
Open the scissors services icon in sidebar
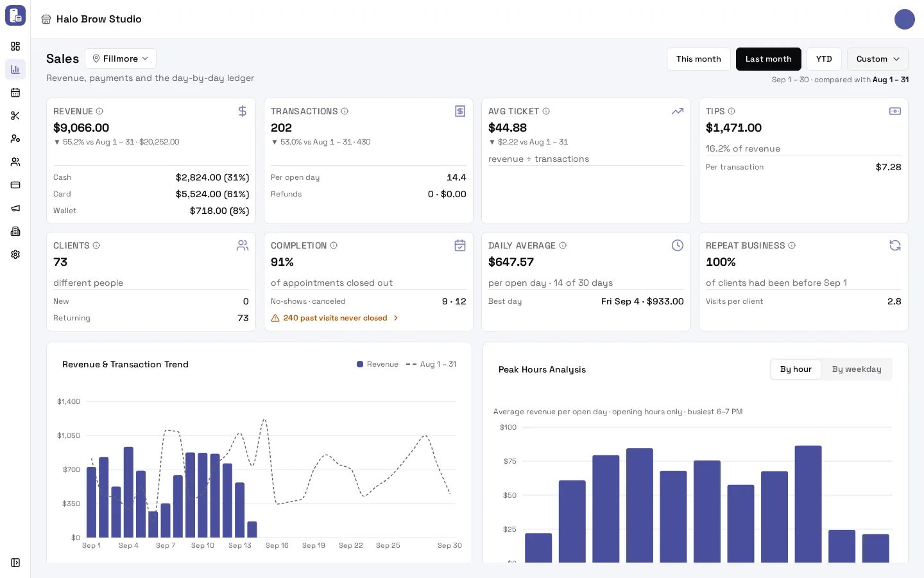15,116
